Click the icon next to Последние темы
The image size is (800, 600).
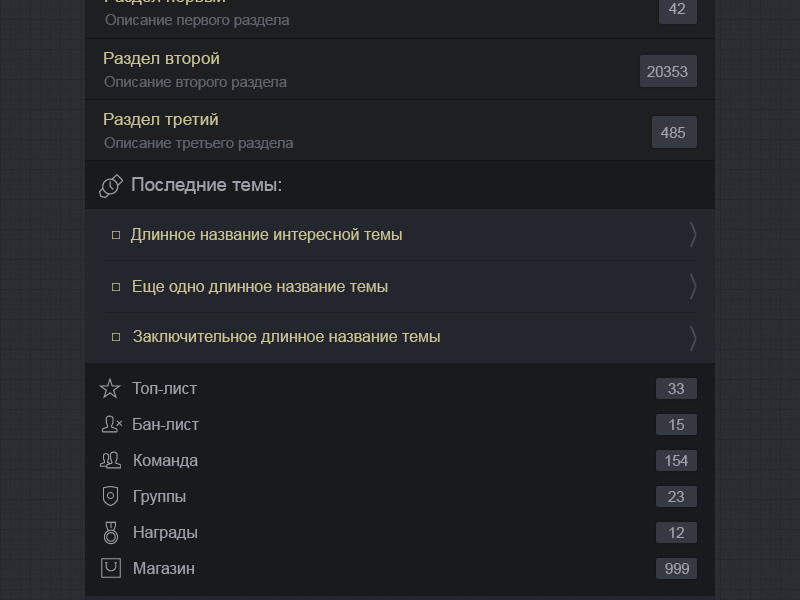tap(111, 186)
